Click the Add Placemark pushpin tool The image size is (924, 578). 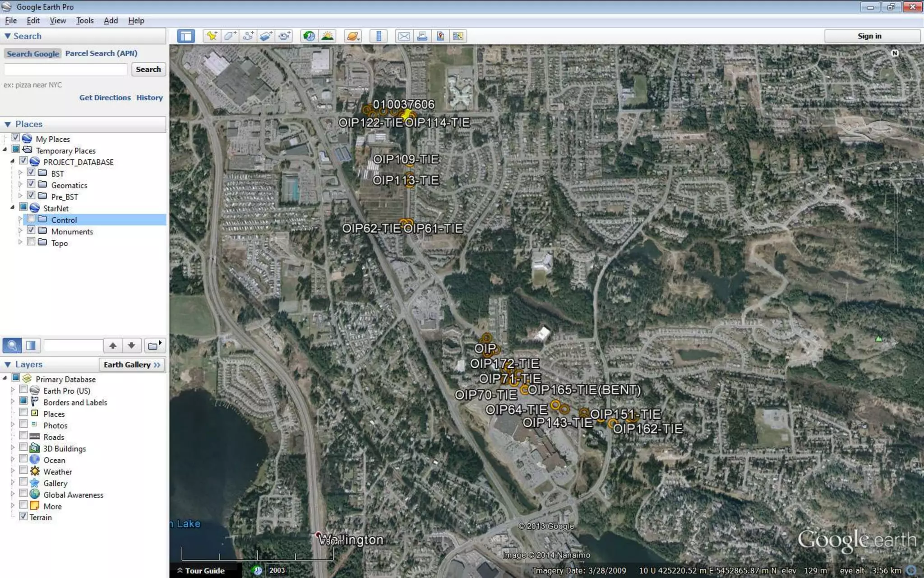tap(212, 36)
